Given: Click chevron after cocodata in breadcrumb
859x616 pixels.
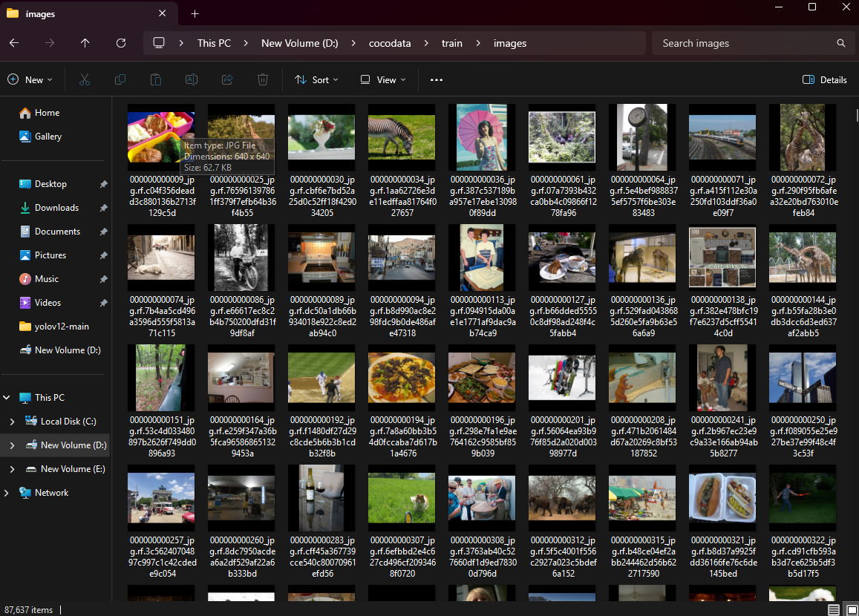Looking at the screenshot, I should point(426,43).
